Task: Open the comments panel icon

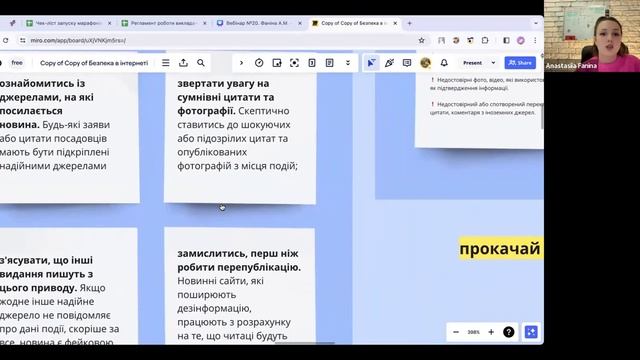Action: [x=407, y=63]
